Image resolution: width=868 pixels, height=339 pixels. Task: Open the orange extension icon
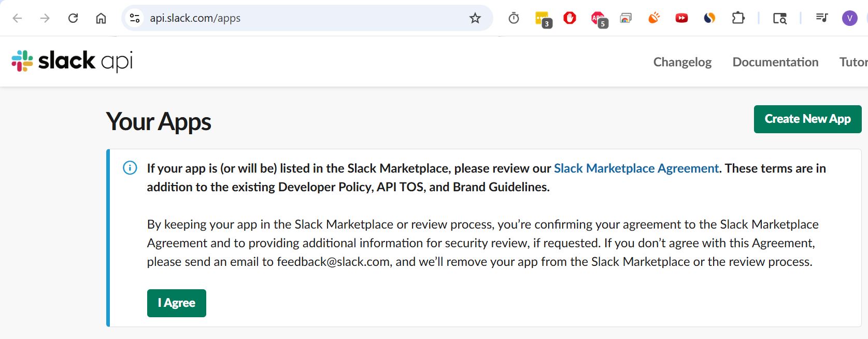point(654,18)
